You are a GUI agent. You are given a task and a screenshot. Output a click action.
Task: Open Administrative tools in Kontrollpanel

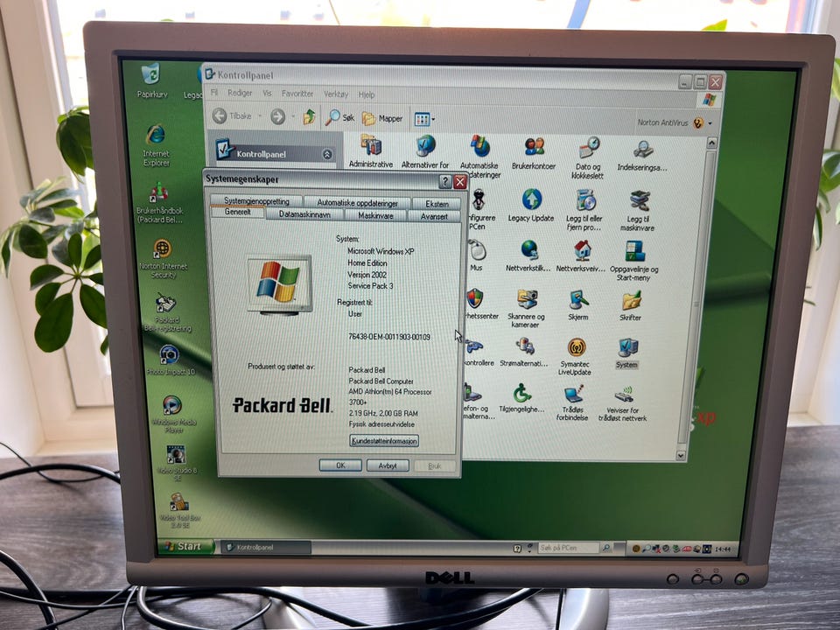(x=371, y=152)
